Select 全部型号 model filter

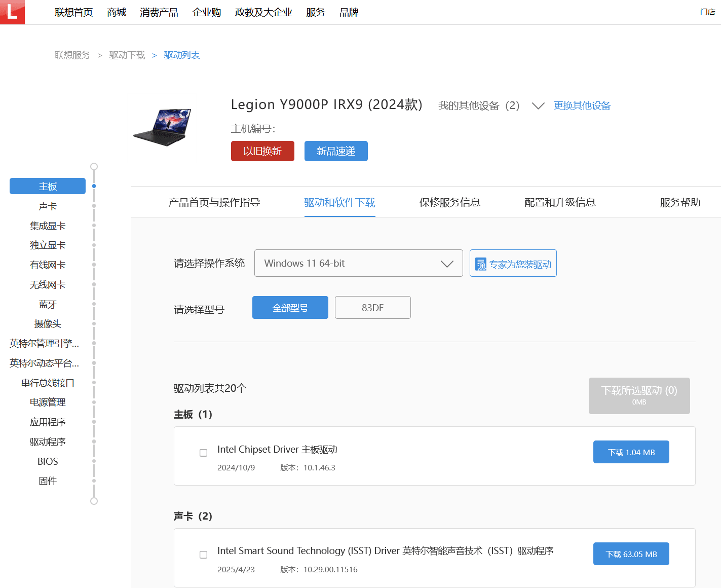coord(290,308)
